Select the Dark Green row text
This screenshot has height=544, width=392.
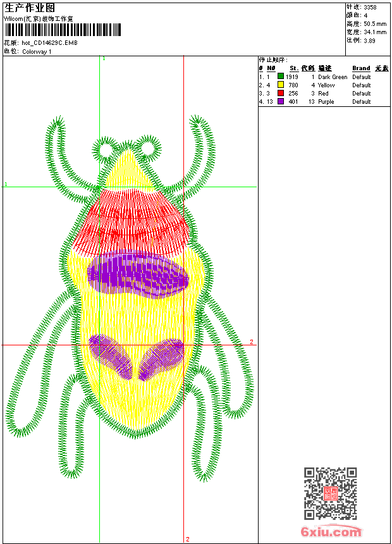click(333, 77)
